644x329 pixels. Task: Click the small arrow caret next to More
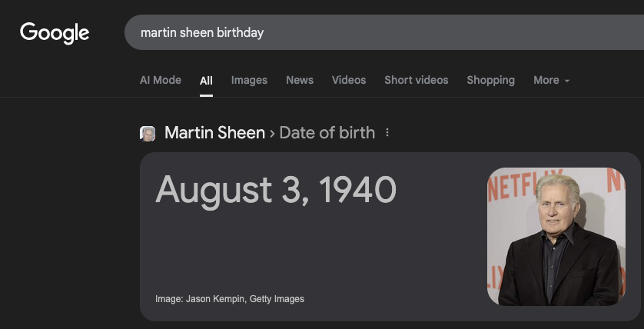[x=567, y=81]
